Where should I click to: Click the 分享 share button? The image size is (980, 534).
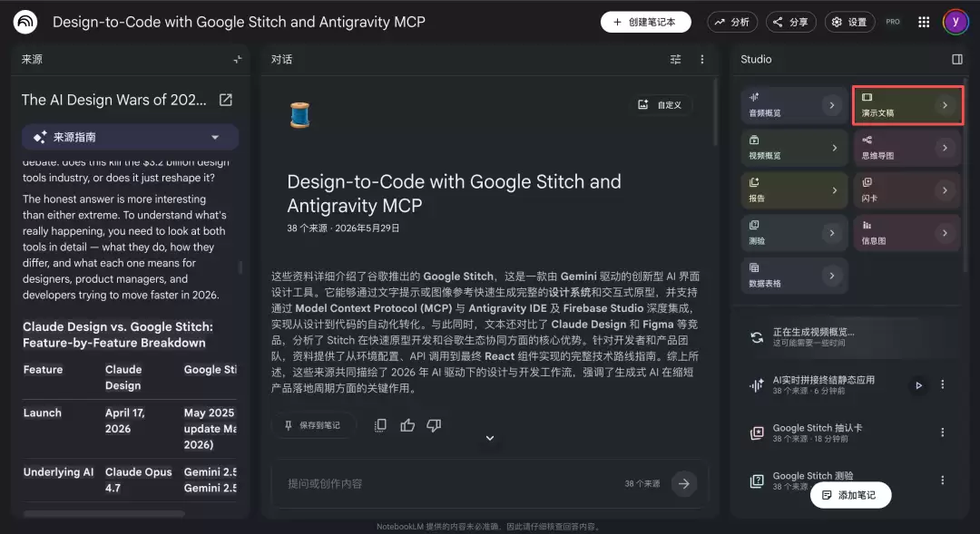(x=790, y=22)
